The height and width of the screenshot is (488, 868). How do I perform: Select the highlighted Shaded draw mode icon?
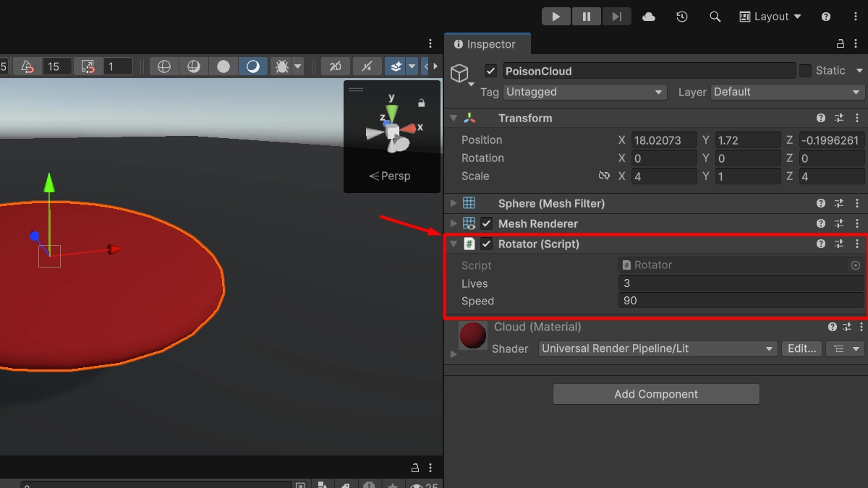[253, 67]
